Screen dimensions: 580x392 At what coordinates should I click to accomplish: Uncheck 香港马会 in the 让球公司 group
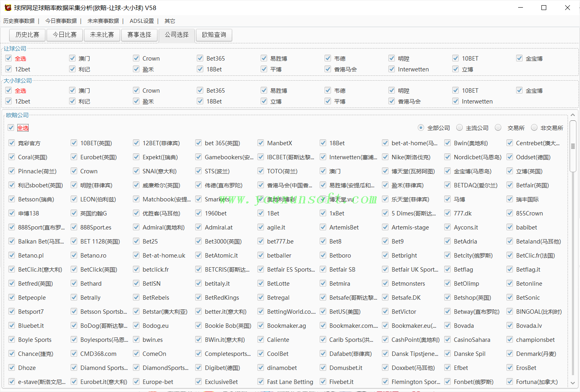[x=328, y=69]
